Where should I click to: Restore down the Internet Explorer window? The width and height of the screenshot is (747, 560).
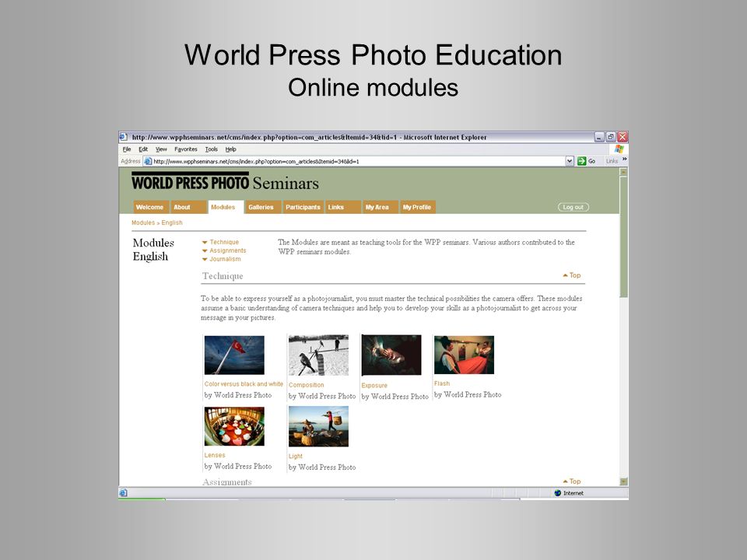coord(611,137)
